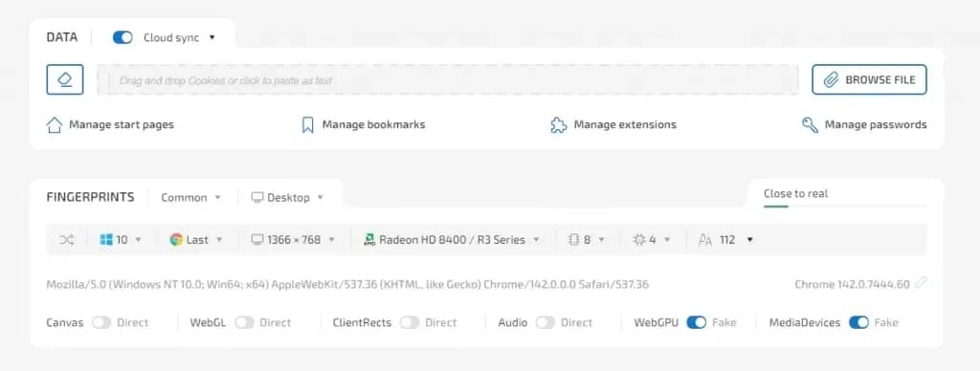The width and height of the screenshot is (980, 371).
Task: Click the eraser clear-cookies icon button
Action: 65,80
